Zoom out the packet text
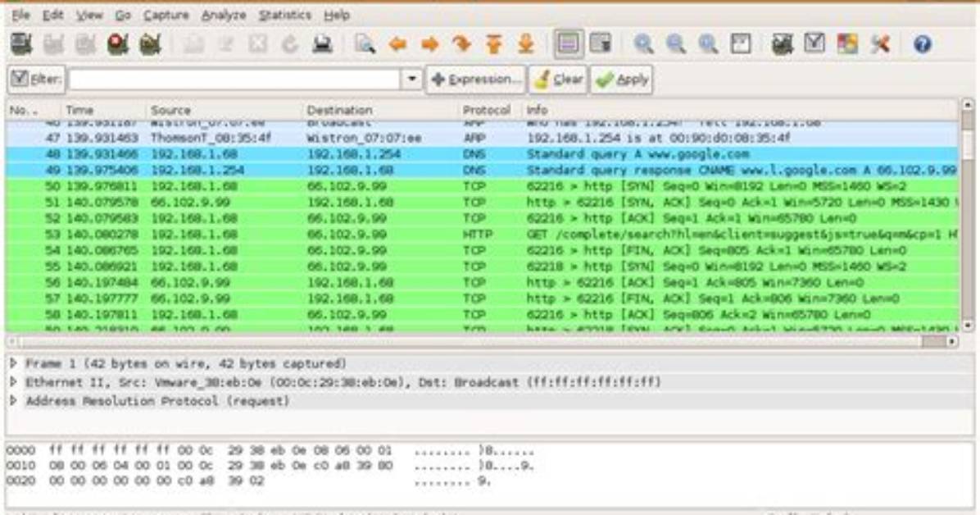Screen dimensions: 980x515 coord(676,43)
